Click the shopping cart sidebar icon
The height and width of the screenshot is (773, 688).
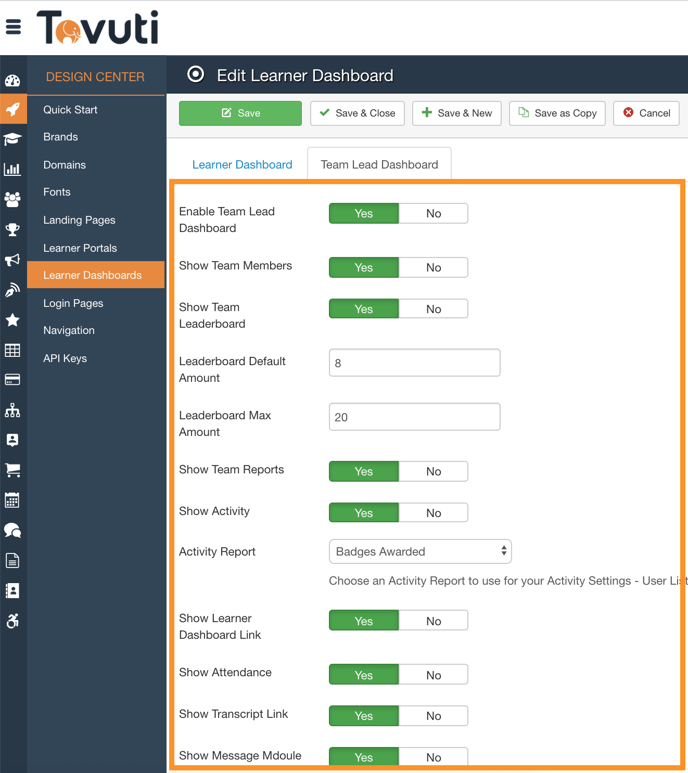tap(13, 470)
